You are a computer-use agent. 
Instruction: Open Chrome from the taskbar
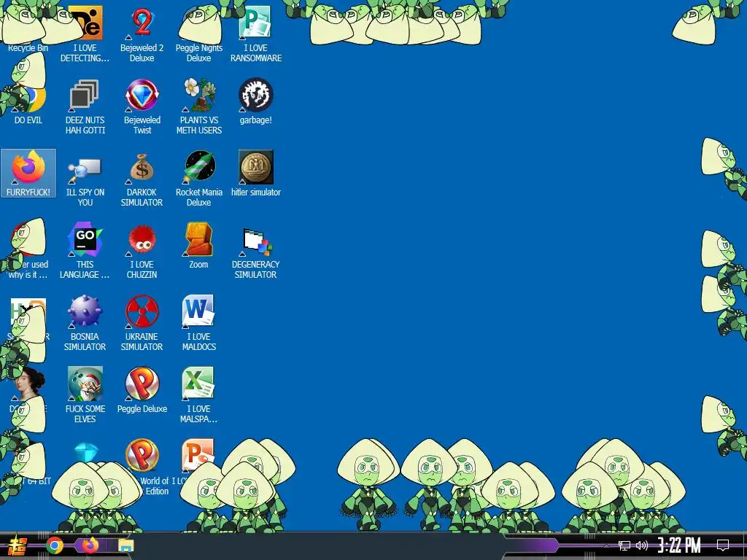55,545
